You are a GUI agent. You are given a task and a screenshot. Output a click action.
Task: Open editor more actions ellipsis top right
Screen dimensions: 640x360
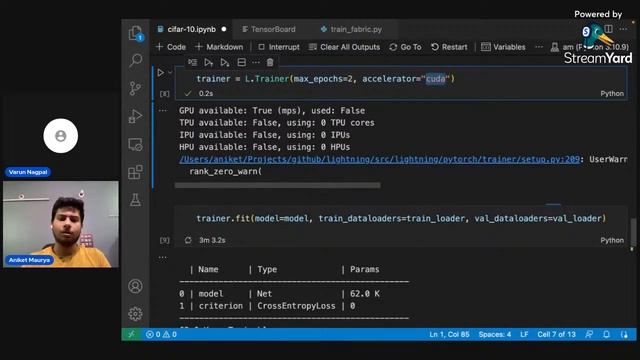pos(623,29)
